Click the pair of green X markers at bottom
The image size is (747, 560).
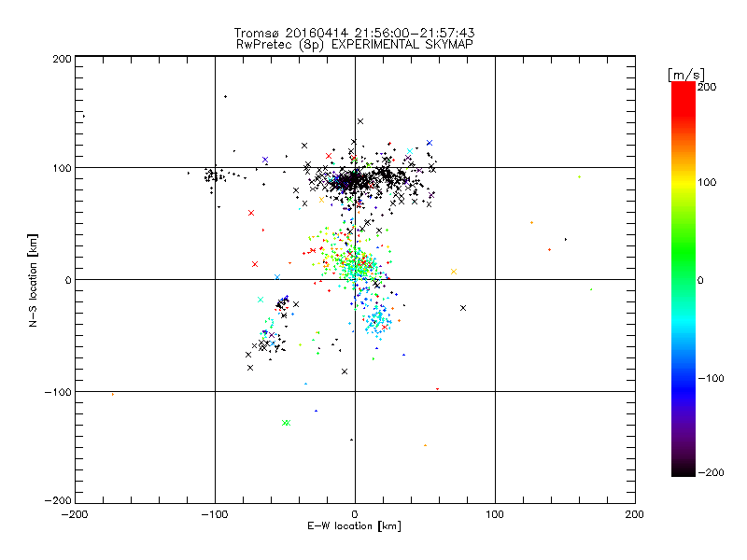click(286, 423)
